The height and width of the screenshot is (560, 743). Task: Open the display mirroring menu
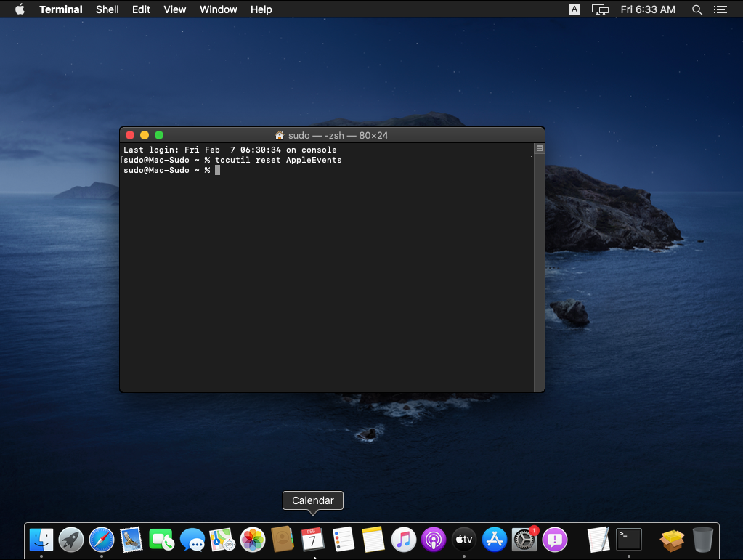pyautogui.click(x=600, y=9)
